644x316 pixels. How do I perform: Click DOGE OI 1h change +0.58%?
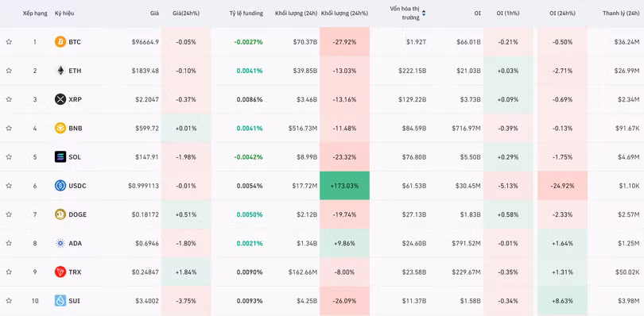[508, 214]
